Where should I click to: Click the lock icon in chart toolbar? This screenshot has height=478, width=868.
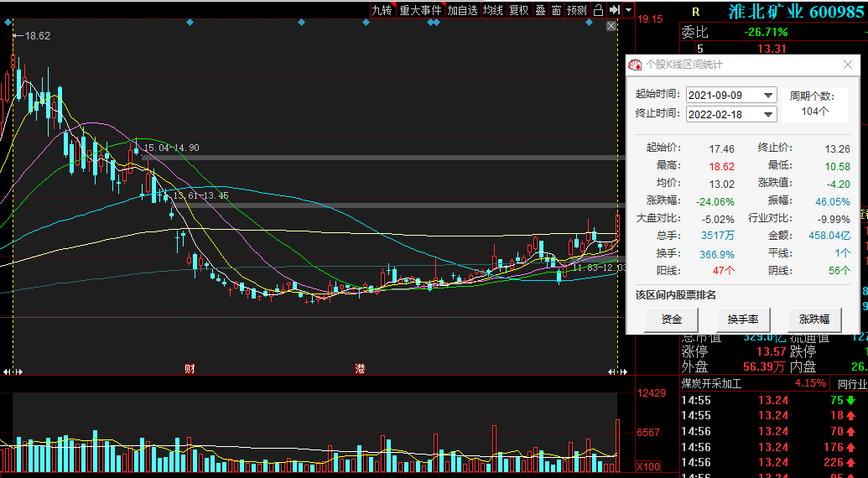coord(598,10)
